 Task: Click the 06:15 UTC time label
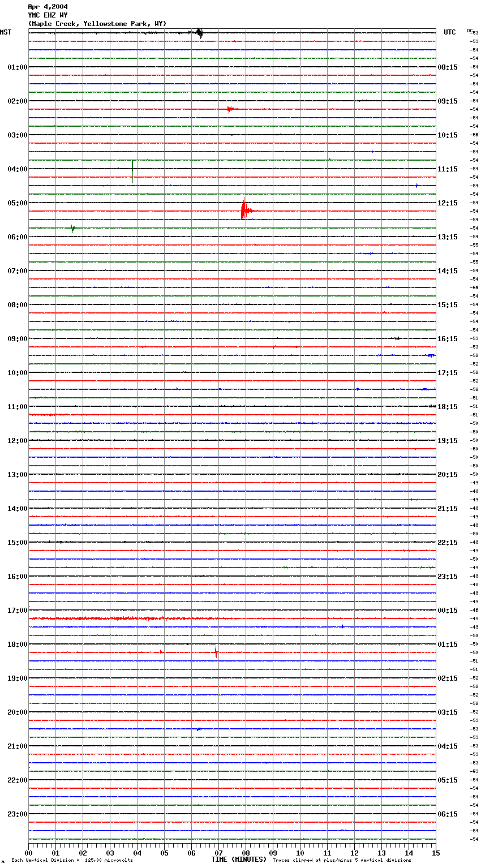point(448,814)
